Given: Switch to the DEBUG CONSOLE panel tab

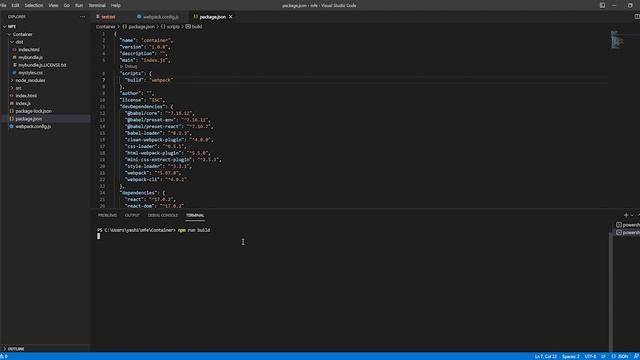Looking at the screenshot, I should pyautogui.click(x=163, y=216).
